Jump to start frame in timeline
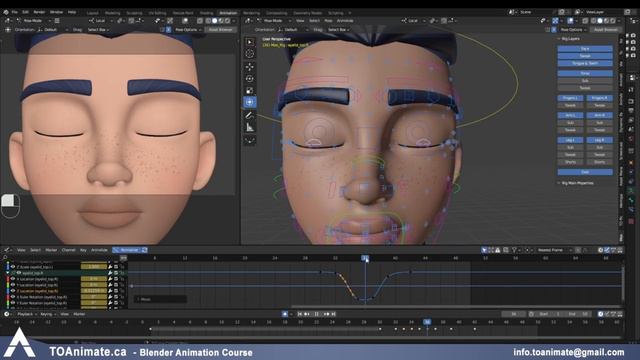Image resolution: width=640 pixels, height=360 pixels. [300, 314]
